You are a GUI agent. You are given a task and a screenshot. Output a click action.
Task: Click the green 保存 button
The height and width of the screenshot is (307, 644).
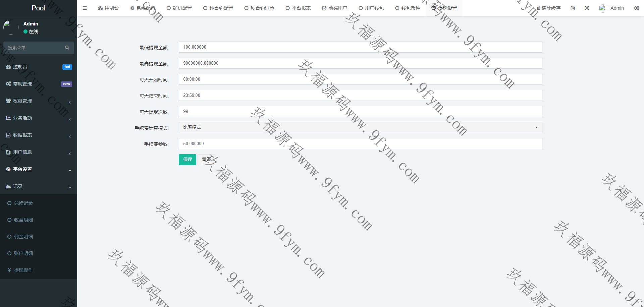pyautogui.click(x=187, y=160)
